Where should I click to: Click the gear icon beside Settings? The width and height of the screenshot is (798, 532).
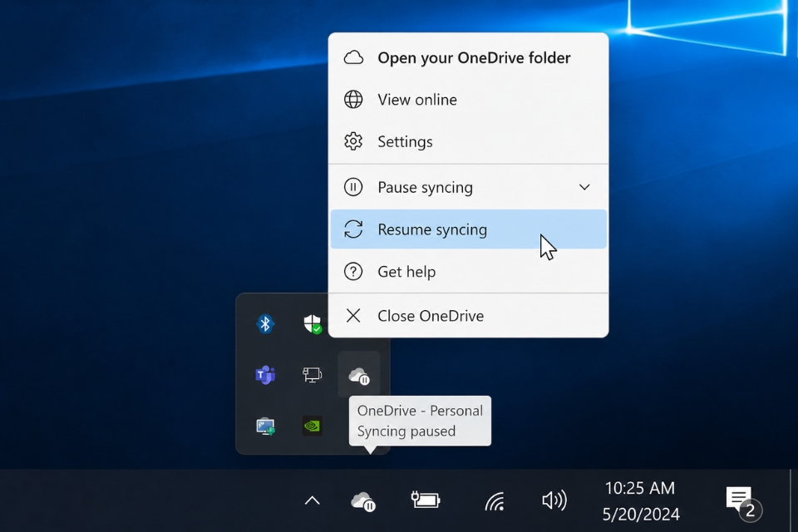pyautogui.click(x=353, y=141)
